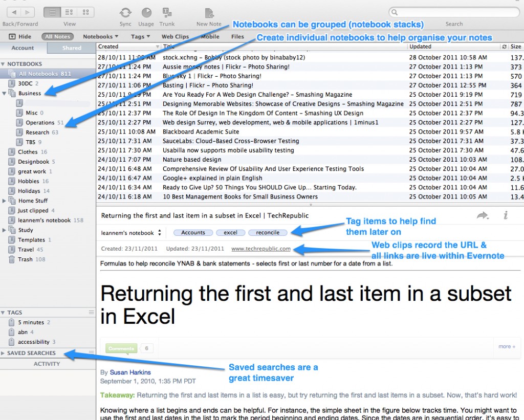524x420 pixels.
Task: Open the Usage icon
Action: tap(146, 13)
